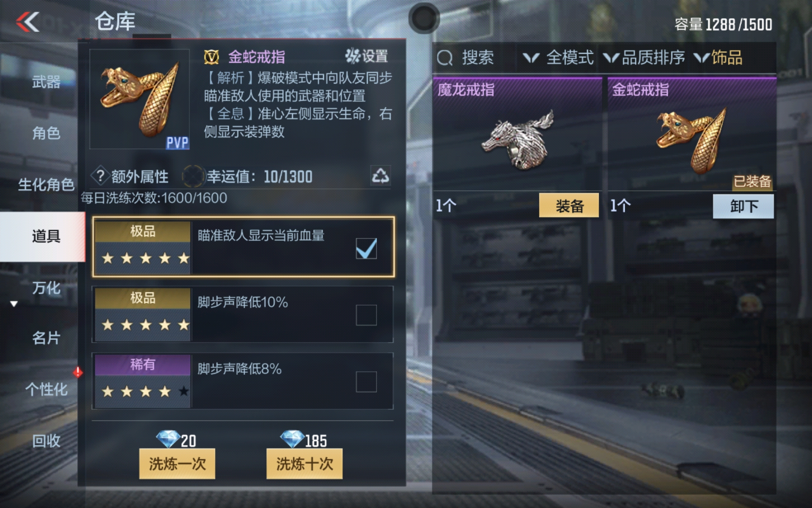
Task: Open 设置 gear settings for the ring
Action: (367, 56)
